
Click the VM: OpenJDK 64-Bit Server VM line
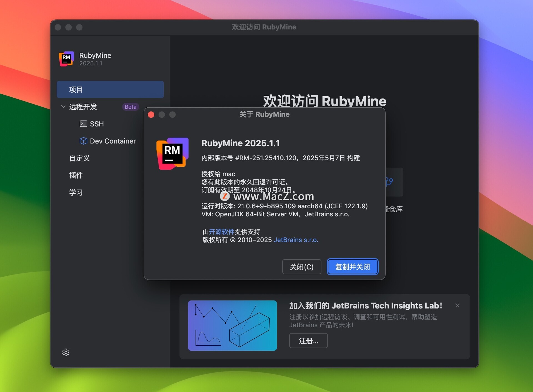point(275,214)
